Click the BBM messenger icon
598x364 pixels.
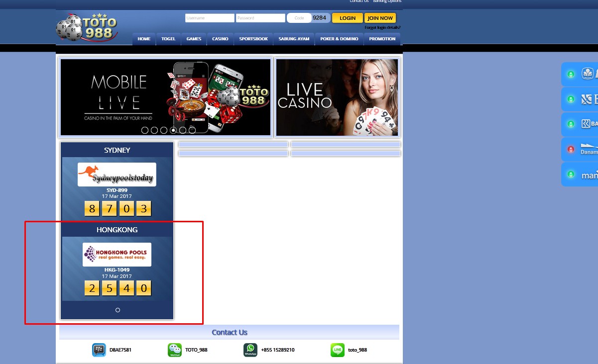(99, 350)
